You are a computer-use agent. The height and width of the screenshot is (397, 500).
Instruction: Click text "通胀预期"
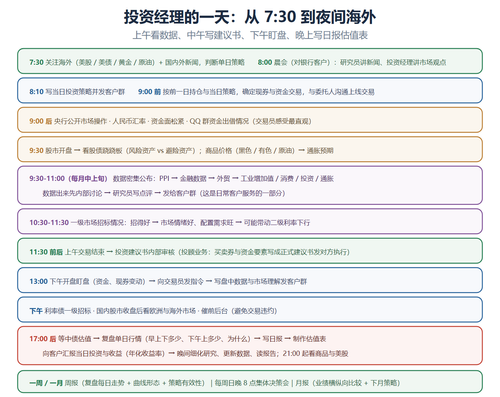pos(320,151)
